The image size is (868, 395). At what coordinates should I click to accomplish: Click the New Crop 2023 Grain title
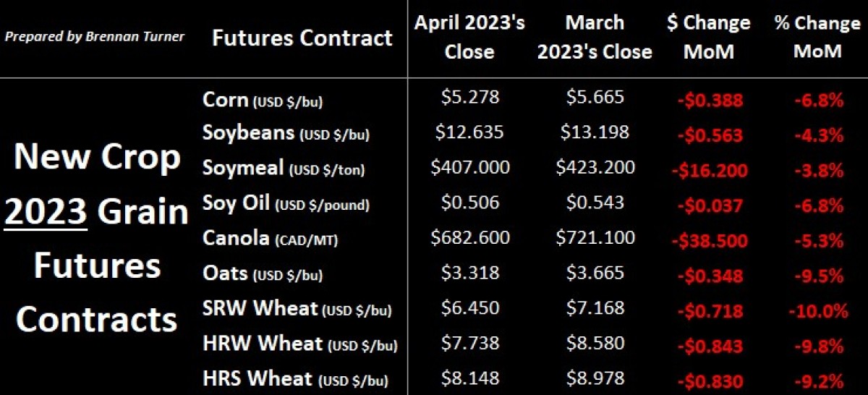(98, 184)
